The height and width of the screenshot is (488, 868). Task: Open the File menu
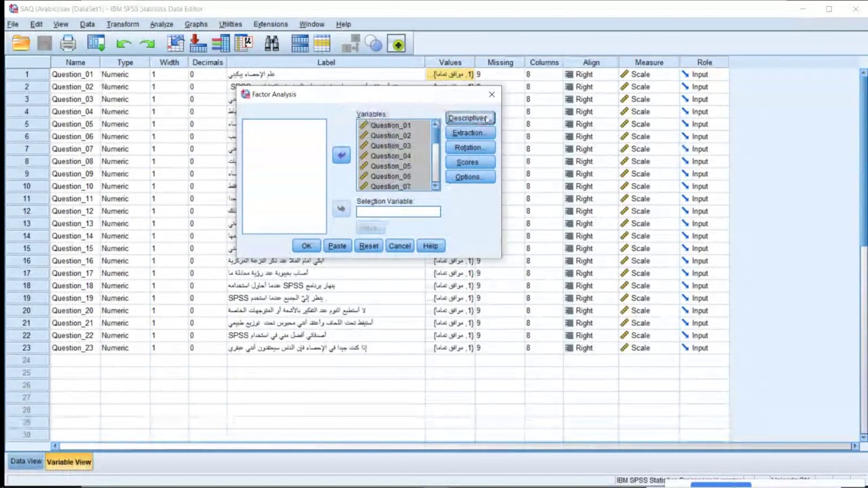(13, 24)
